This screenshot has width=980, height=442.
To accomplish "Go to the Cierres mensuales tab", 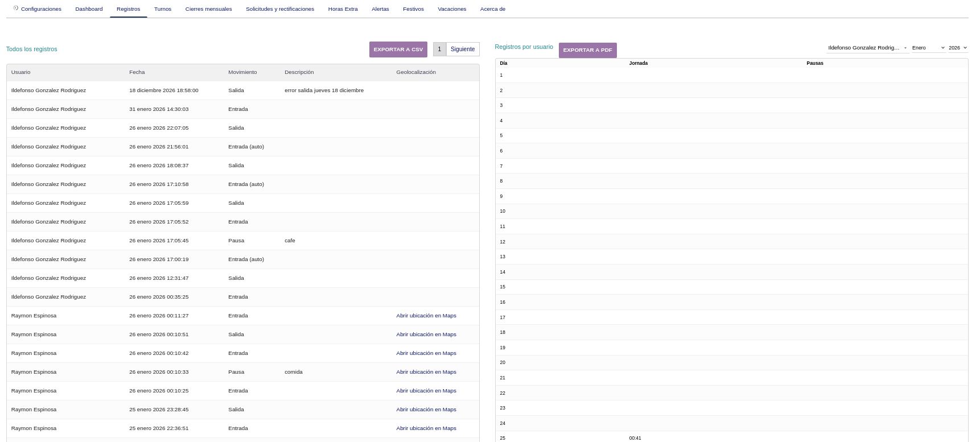I will point(208,9).
